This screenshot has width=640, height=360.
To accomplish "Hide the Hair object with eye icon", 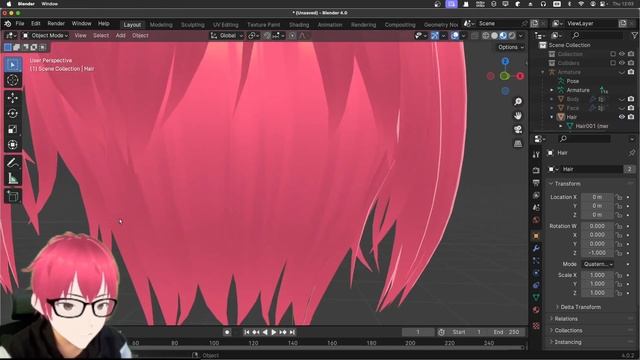I will (x=622, y=117).
